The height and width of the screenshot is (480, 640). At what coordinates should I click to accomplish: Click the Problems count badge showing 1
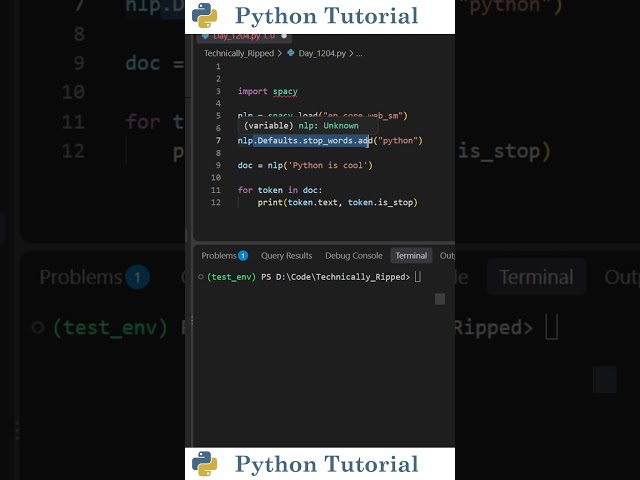[243, 256]
